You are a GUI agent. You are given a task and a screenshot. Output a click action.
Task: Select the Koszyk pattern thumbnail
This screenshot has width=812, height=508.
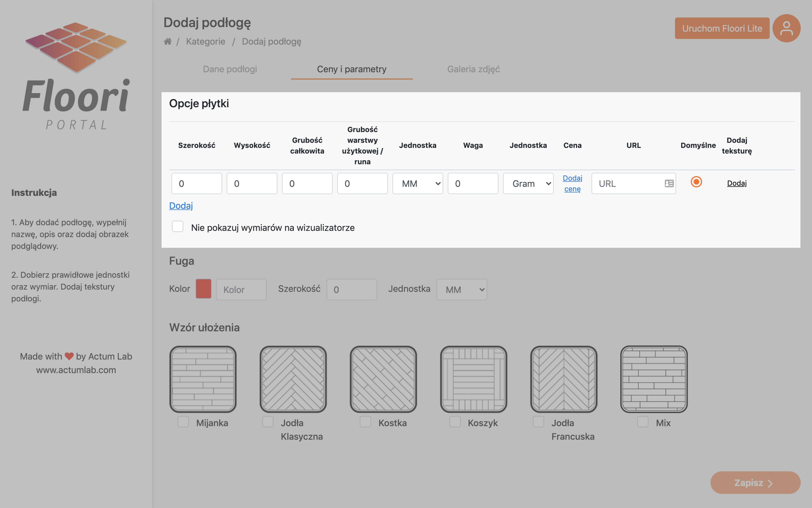474,379
